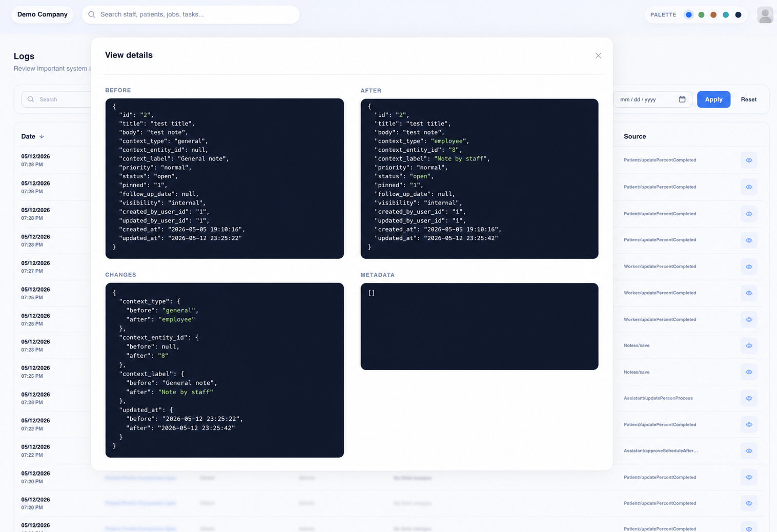Click the BEFORE section heading
This screenshot has width=777, height=532.
[118, 90]
